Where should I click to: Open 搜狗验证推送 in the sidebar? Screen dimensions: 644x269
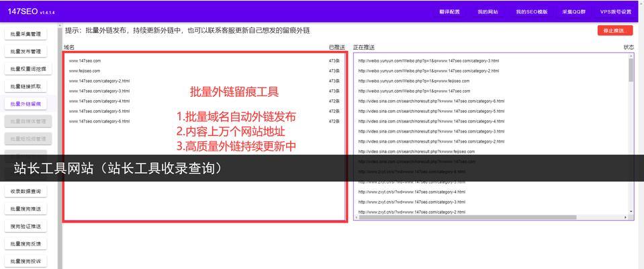point(26,226)
